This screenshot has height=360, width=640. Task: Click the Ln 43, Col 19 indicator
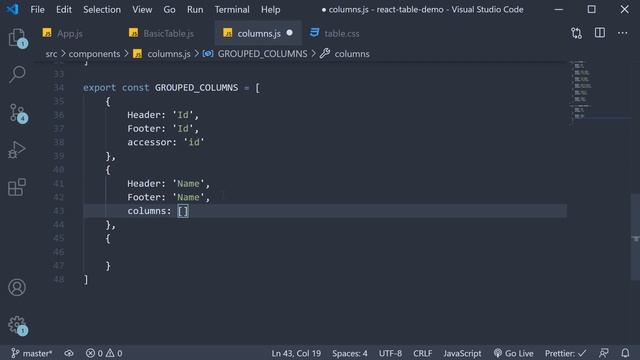(296, 353)
